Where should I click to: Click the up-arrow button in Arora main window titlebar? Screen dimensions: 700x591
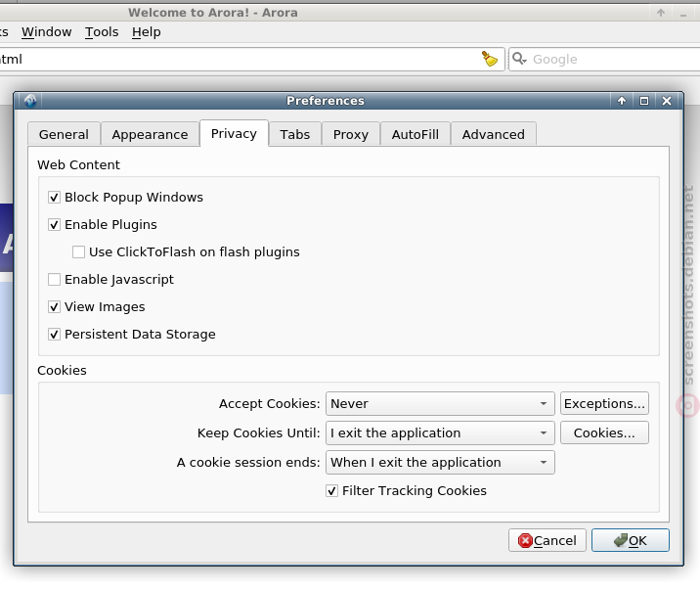[661, 13]
